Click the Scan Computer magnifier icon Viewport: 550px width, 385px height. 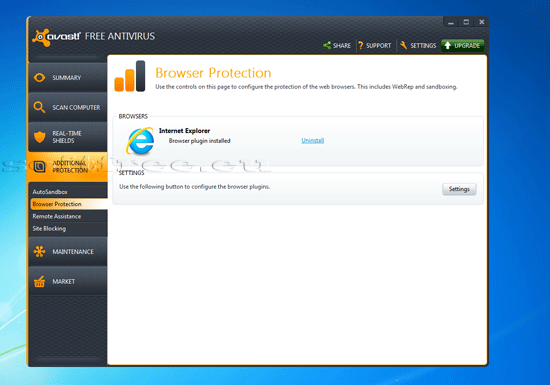tap(39, 107)
